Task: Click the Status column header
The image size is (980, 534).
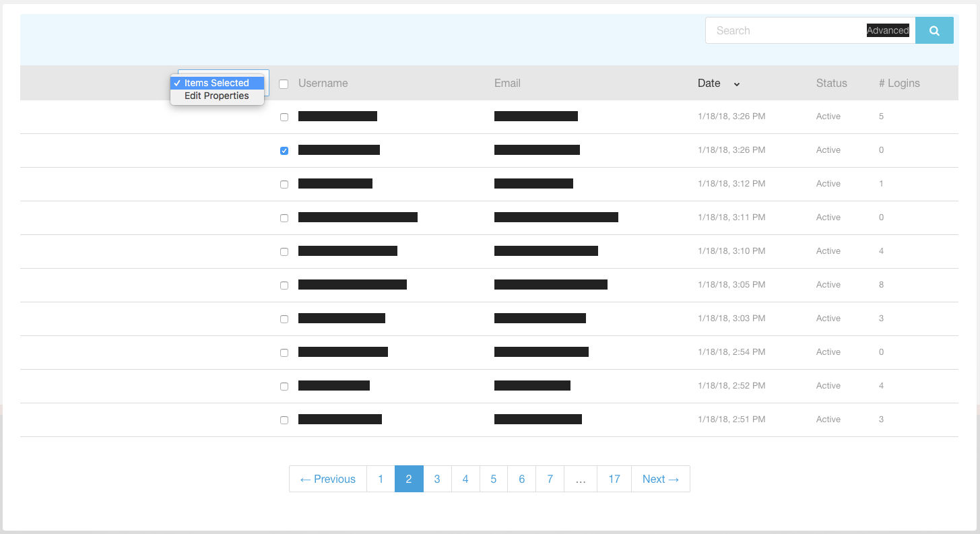Action: pos(831,83)
